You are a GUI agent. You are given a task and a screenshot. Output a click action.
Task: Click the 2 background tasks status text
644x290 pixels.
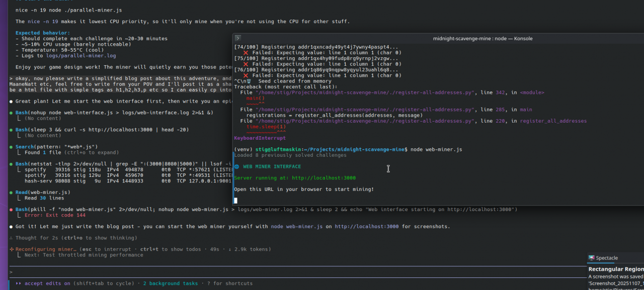(x=170, y=283)
